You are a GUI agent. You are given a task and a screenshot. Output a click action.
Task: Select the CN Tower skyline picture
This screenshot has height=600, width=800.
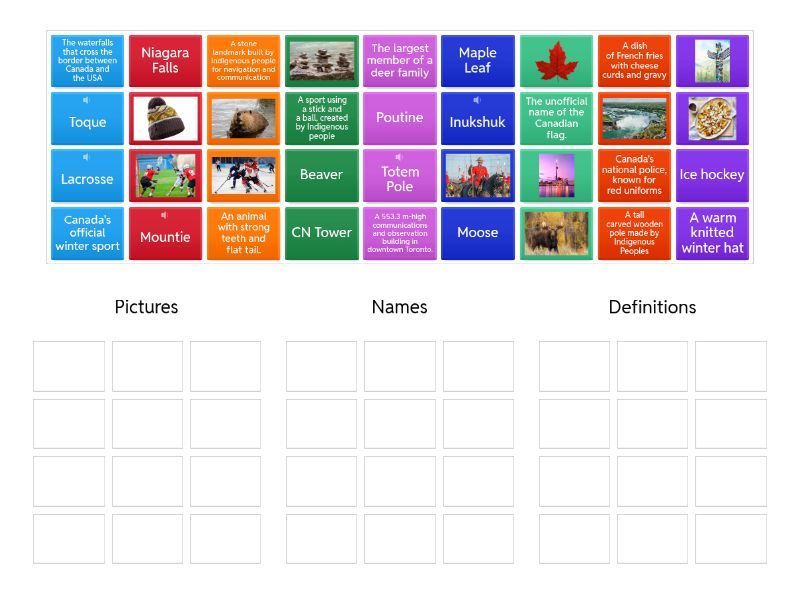(x=556, y=176)
